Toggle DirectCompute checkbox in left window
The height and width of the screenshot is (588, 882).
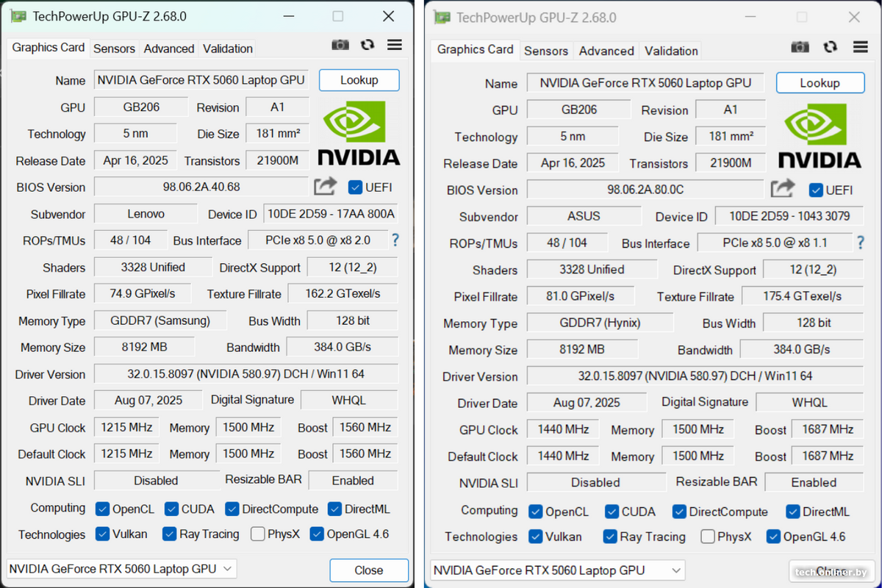click(232, 509)
